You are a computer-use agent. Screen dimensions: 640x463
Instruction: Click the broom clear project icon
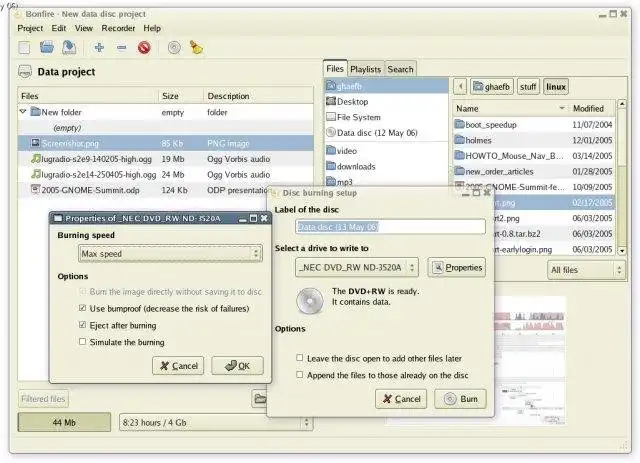(196, 47)
